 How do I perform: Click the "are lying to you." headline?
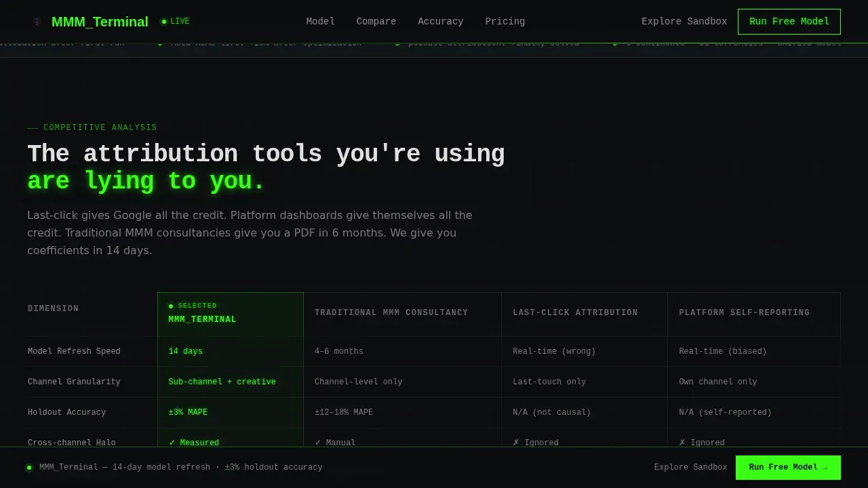click(146, 181)
